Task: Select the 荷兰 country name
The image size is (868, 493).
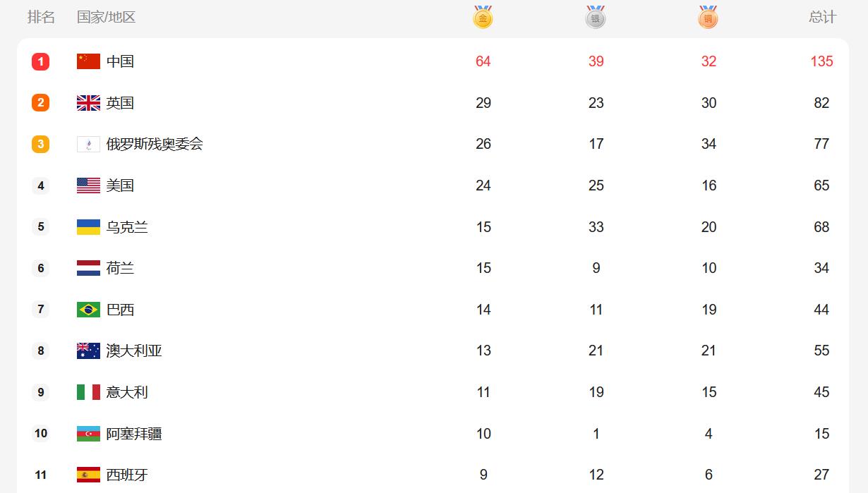Action: coord(120,268)
